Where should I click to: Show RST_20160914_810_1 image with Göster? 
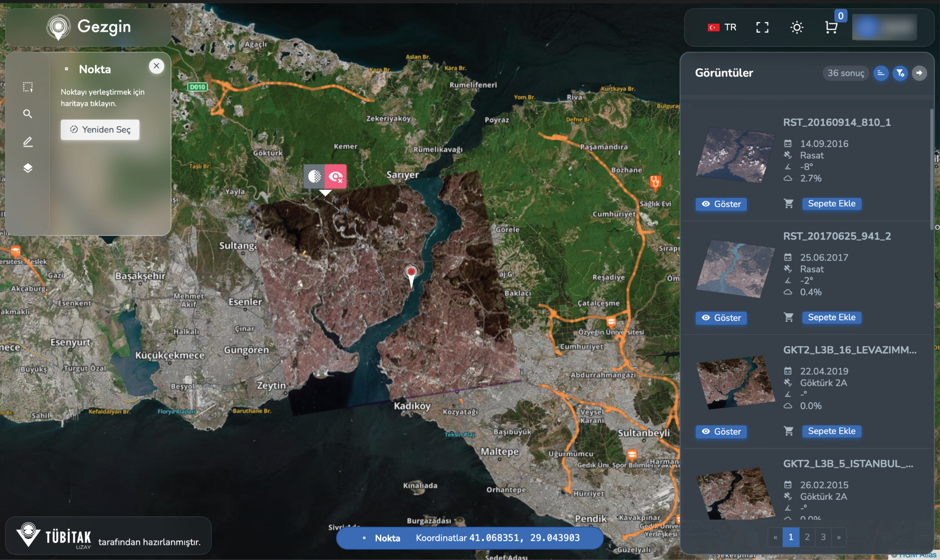coord(721,204)
